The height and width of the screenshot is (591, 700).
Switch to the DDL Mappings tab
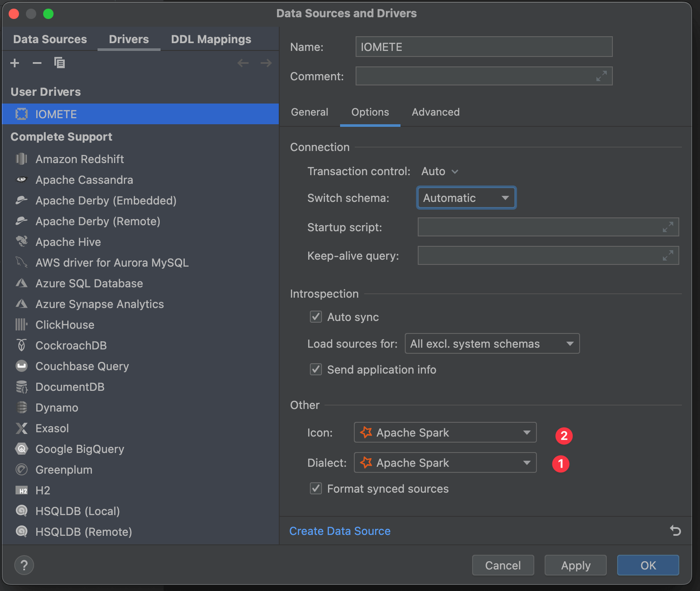click(211, 39)
